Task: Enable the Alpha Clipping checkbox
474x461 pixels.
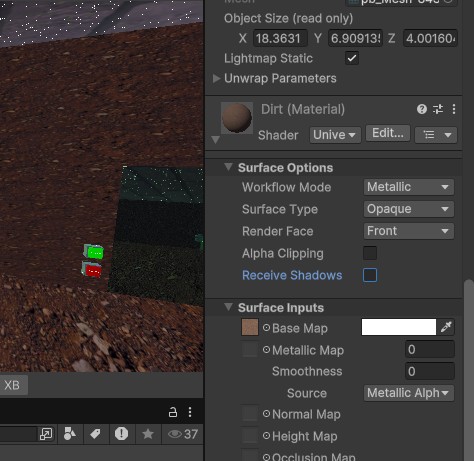Action: point(370,253)
